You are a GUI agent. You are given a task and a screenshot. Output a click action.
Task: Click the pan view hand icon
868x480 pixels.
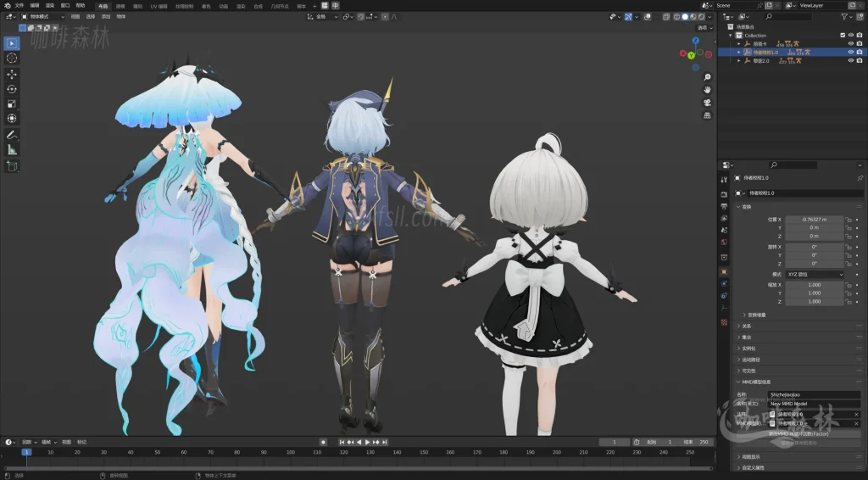coord(707,90)
